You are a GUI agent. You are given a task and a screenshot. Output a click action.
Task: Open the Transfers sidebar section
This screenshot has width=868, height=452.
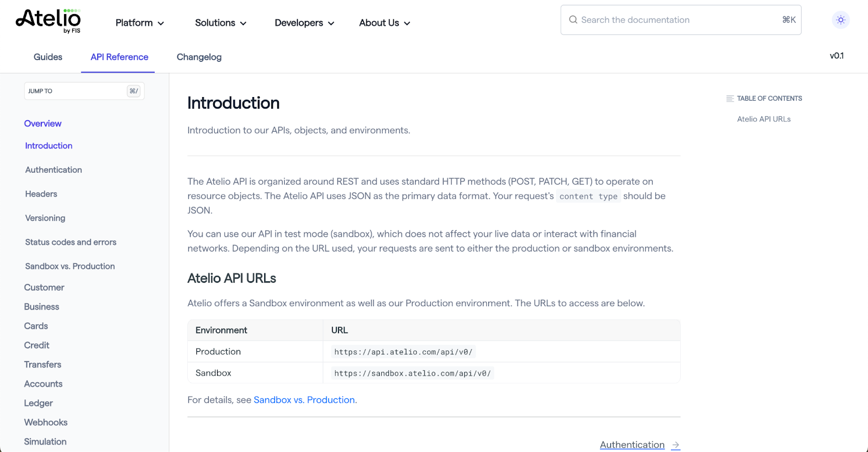click(x=42, y=365)
